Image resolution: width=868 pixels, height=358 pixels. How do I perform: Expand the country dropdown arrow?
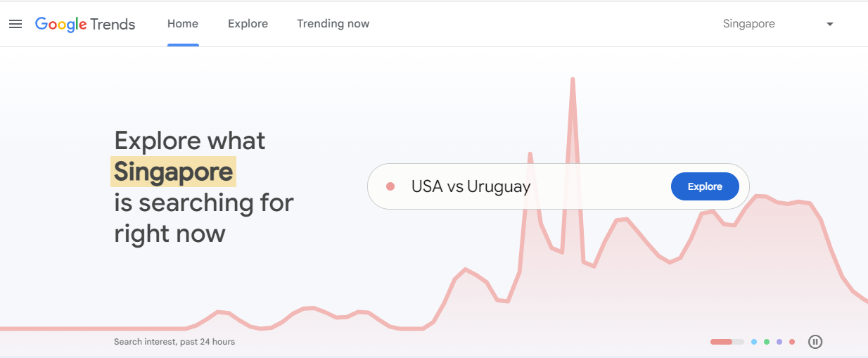pyautogui.click(x=830, y=24)
